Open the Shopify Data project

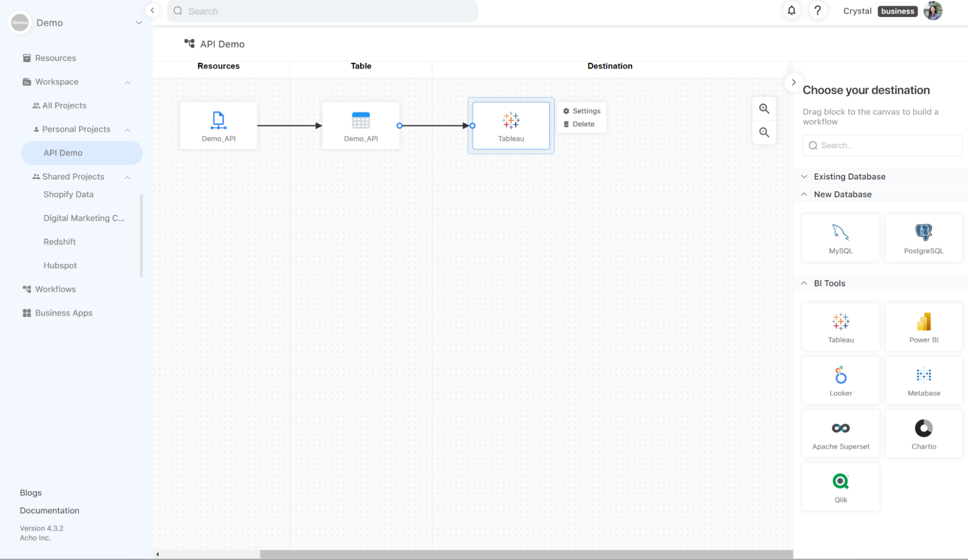68,194
